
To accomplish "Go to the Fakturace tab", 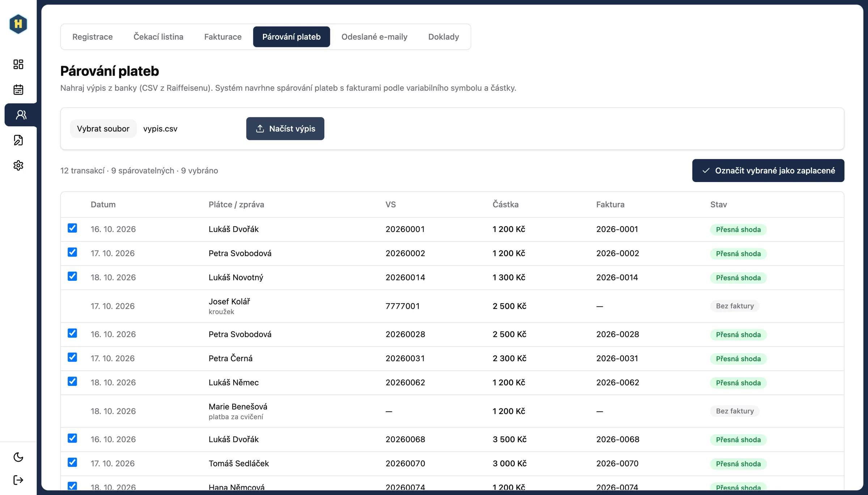I will (x=223, y=37).
